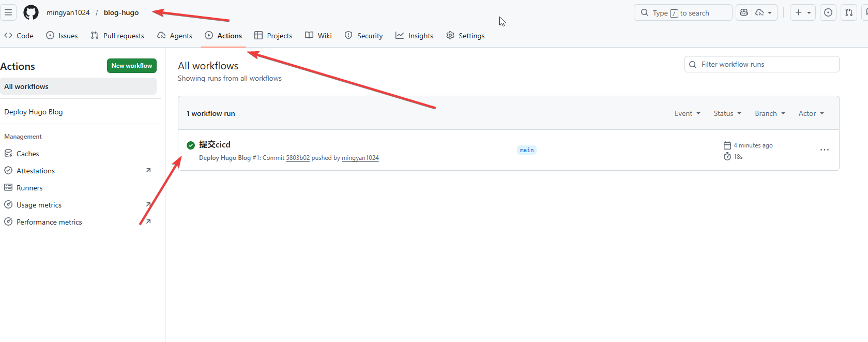Click the GitHub logo icon
This screenshot has width=868, height=342.
click(x=31, y=12)
